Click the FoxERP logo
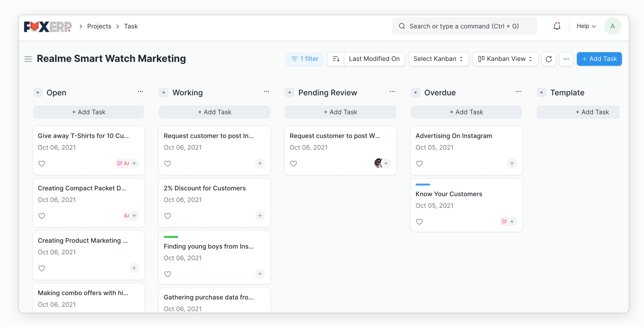 coord(48,27)
